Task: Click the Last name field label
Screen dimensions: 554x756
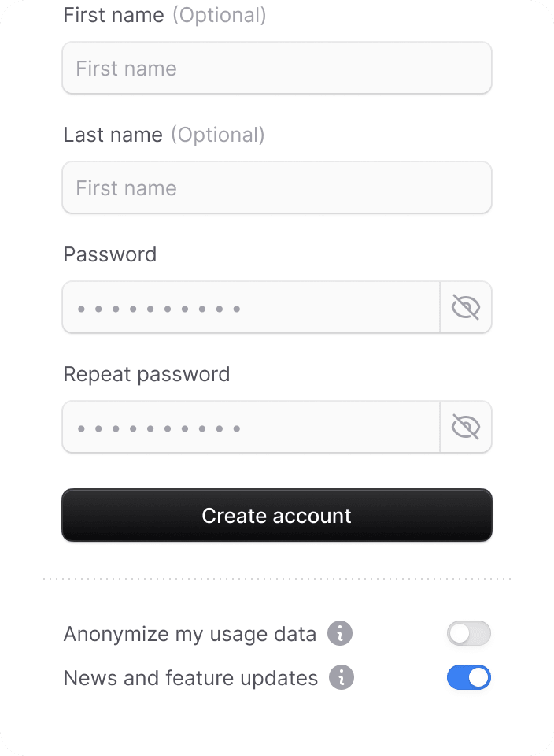Action: [x=113, y=135]
